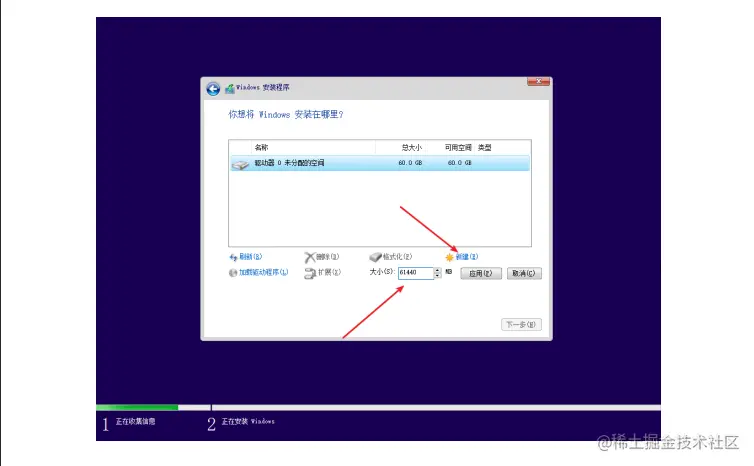Close the Windows 安装程序 dialog
This screenshot has height=466, width=754.
coord(538,81)
